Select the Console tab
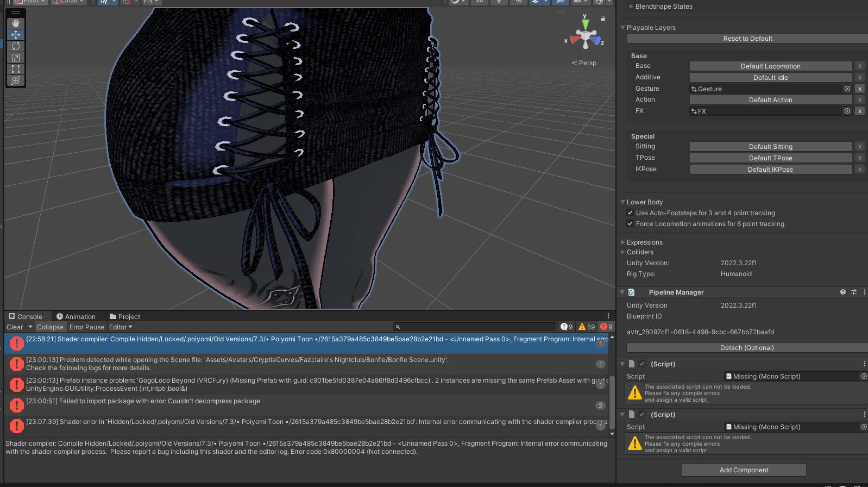This screenshot has width=868, height=487. tap(26, 316)
